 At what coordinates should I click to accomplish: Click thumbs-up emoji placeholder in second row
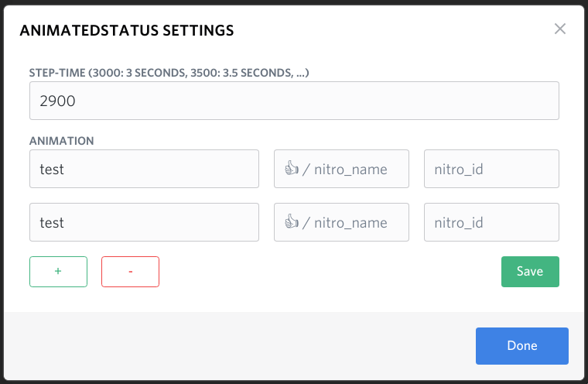(292, 221)
